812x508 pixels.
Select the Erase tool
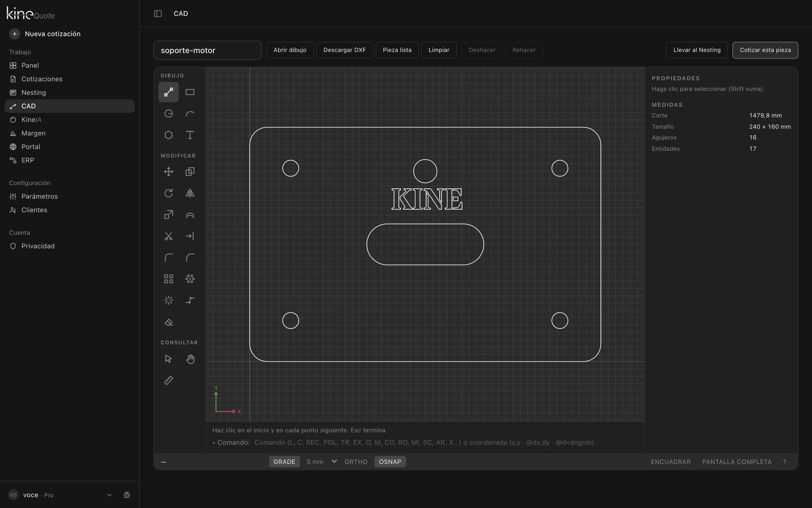(168, 322)
